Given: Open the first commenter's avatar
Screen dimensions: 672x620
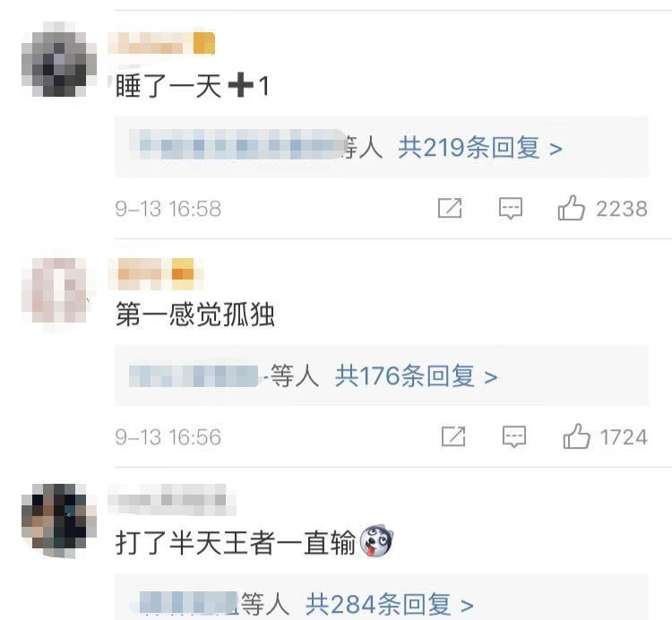Looking at the screenshot, I should coord(59,59).
